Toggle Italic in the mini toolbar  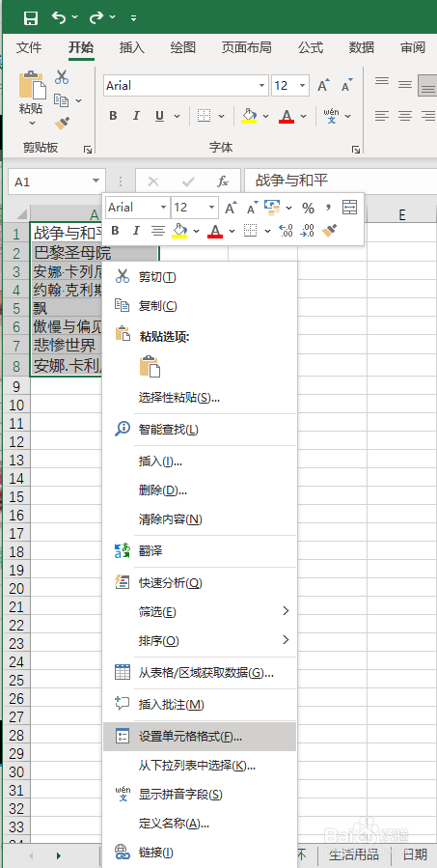(x=136, y=231)
